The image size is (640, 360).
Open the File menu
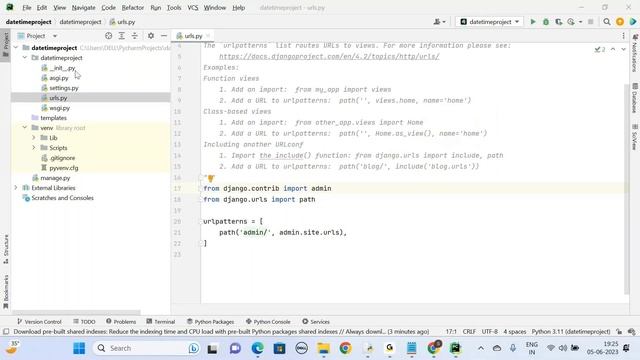pyautogui.click(x=27, y=7)
